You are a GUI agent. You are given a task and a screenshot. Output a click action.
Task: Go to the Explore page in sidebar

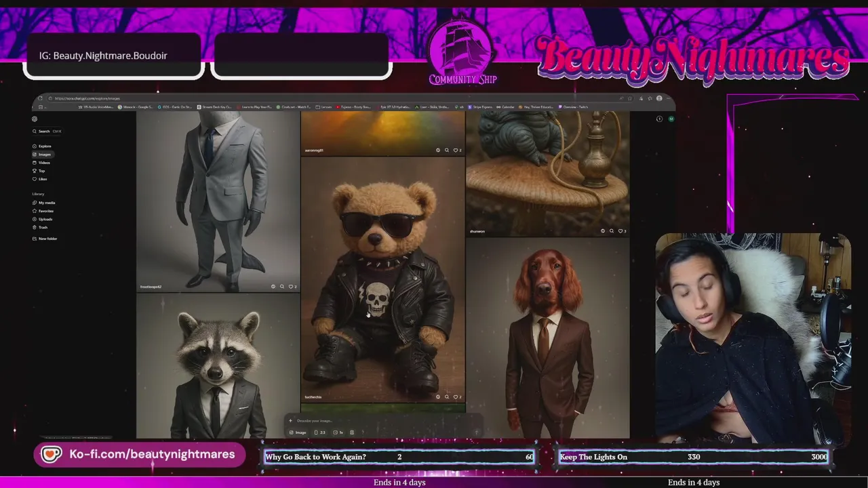pyautogui.click(x=42, y=146)
